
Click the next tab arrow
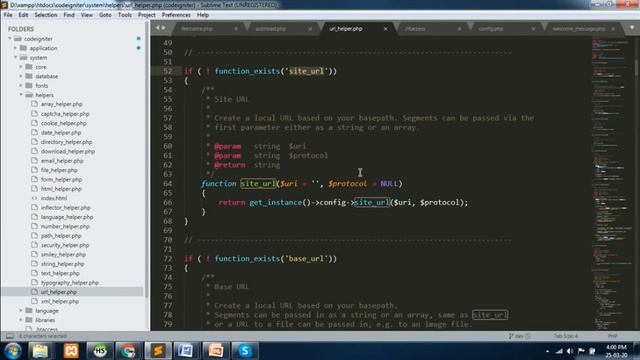(164, 28)
